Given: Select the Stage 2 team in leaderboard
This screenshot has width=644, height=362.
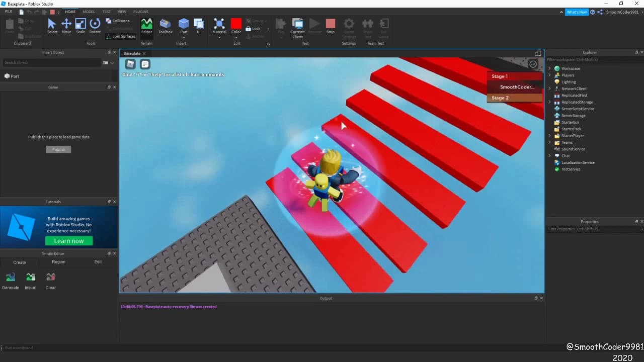Looking at the screenshot, I should pyautogui.click(x=515, y=98).
